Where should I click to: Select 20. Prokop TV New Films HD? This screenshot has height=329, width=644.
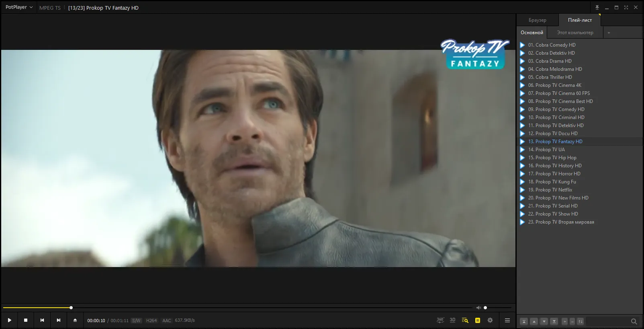[580, 198]
